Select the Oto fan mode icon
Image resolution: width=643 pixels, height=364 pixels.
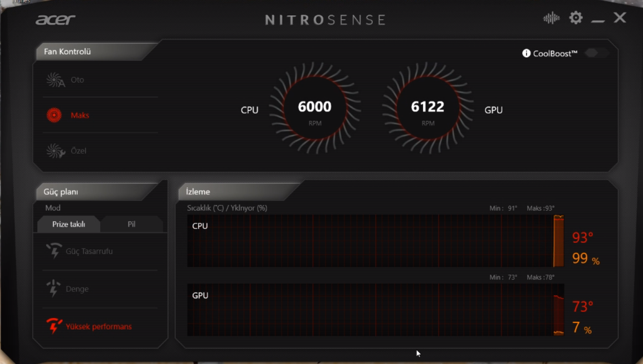tap(55, 80)
